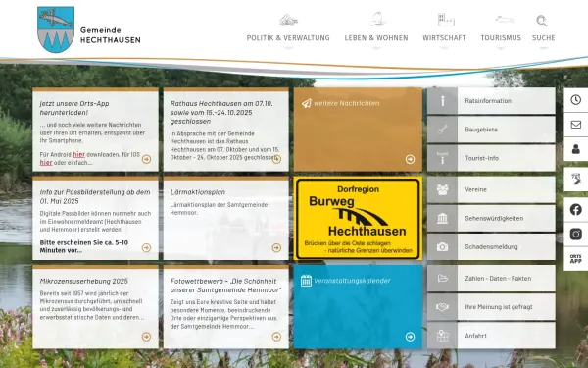The image size is (588, 368).
Task: Click the arrow on the Lärmaktionsplan tile
Action: 276,248
